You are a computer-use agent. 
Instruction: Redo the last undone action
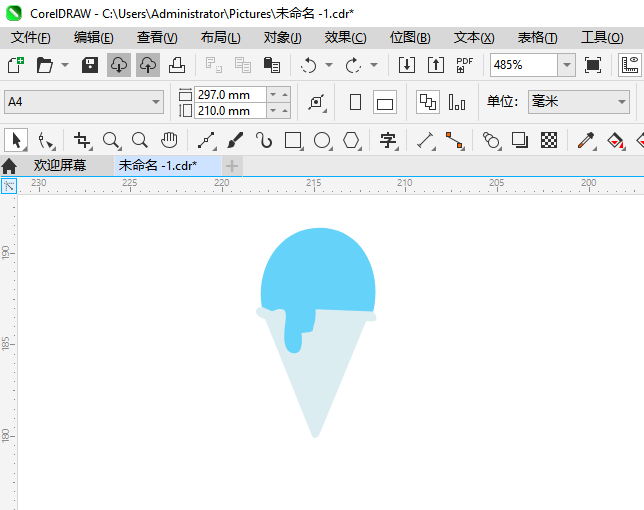point(353,65)
